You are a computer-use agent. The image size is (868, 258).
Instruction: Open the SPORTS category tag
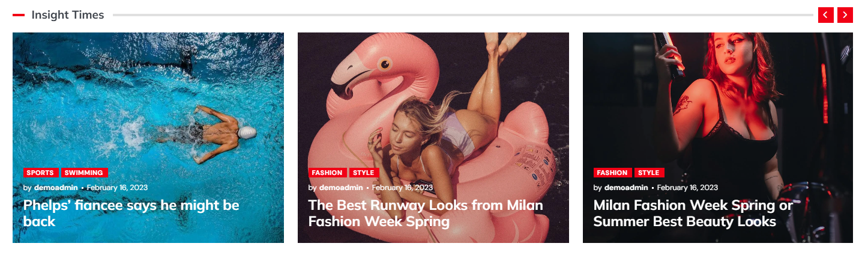[x=40, y=173]
